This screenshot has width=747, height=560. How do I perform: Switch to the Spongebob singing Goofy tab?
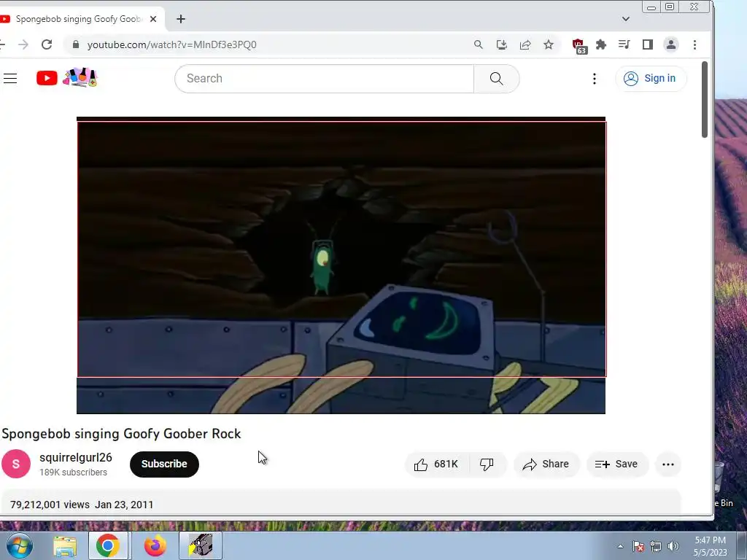point(79,19)
